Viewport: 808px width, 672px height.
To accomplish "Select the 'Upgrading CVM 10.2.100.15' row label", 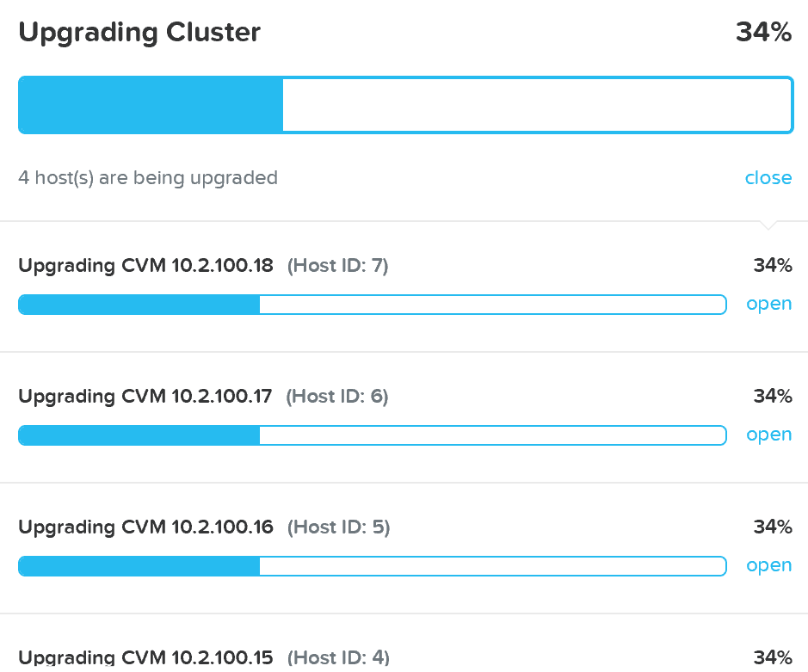I will 145,658.
